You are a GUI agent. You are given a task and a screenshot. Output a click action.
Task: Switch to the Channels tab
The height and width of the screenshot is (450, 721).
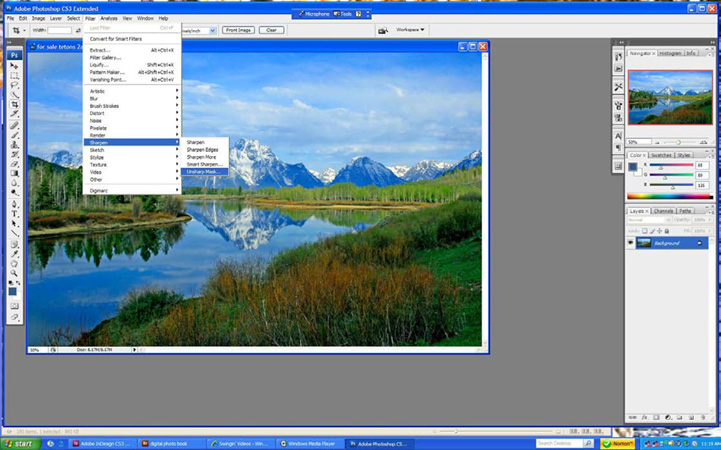pos(664,211)
